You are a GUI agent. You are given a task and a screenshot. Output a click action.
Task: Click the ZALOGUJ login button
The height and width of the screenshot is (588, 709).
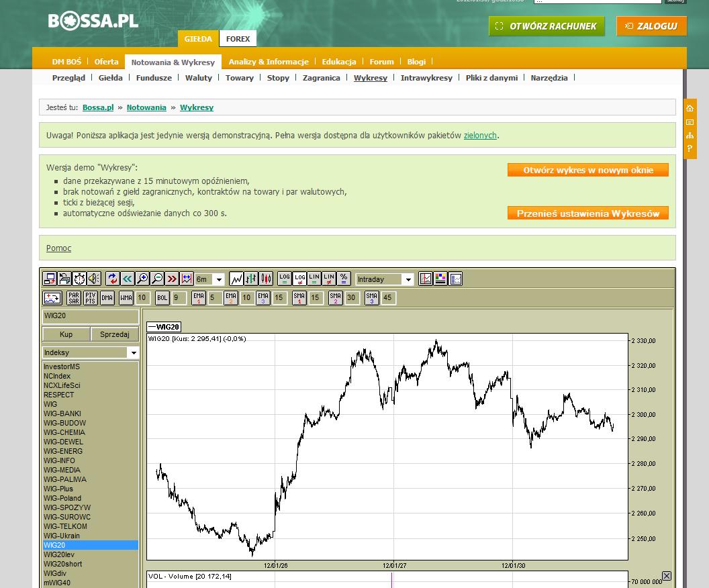pyautogui.click(x=651, y=26)
